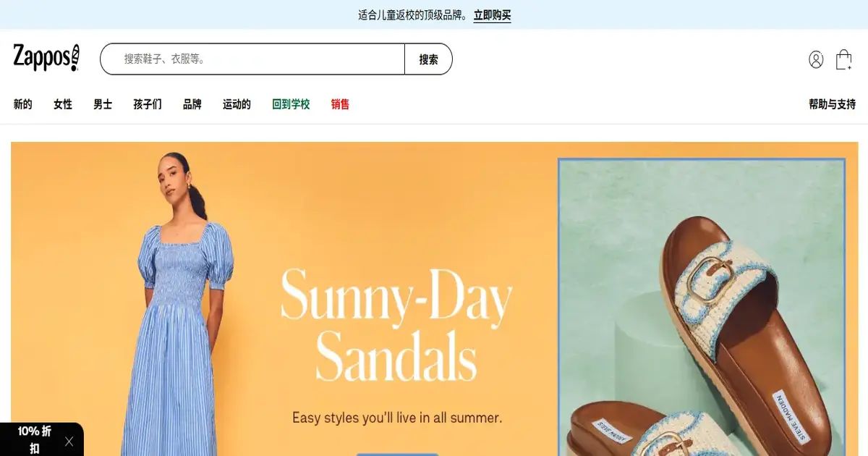This screenshot has width=868, height=456.
Task: Open the red 销售 link
Action: point(340,104)
